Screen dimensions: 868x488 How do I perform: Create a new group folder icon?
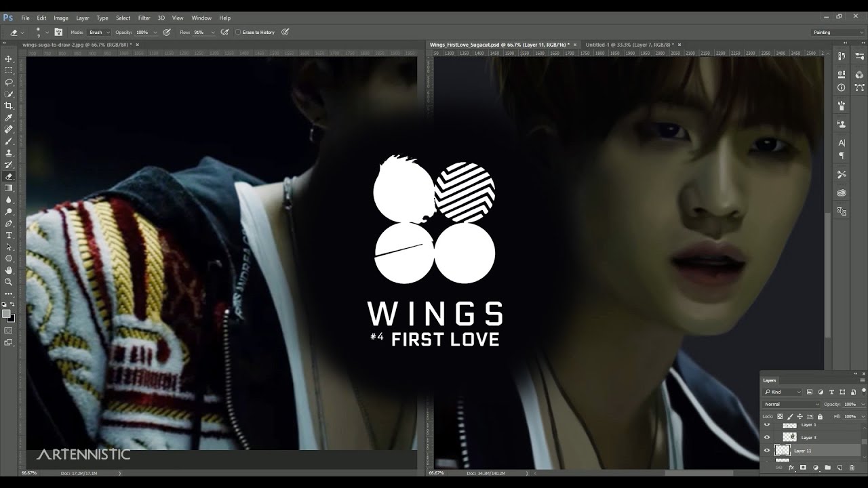[827, 468]
